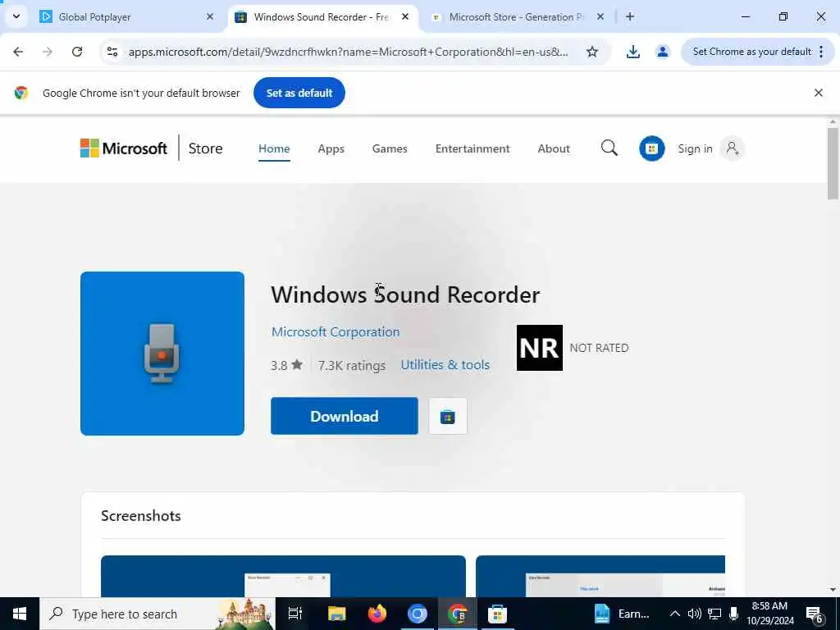The width and height of the screenshot is (840, 630).
Task: Launch Firefox from taskbar
Action: click(x=377, y=614)
